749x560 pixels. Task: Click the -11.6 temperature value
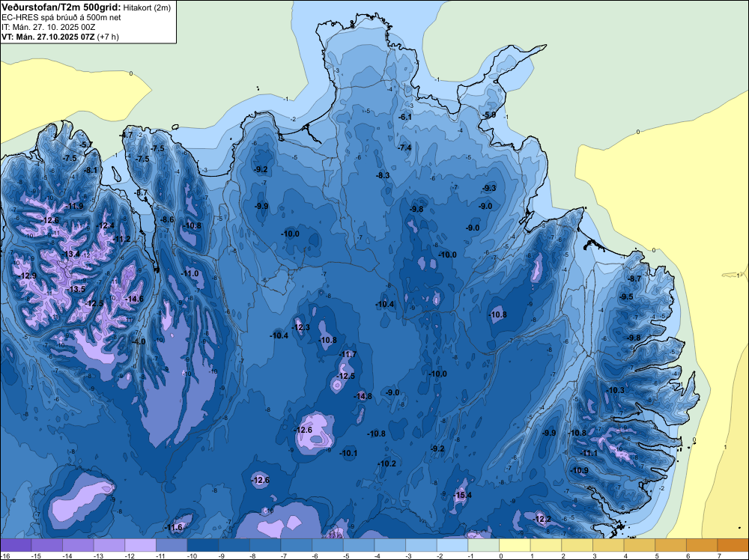pyautogui.click(x=174, y=527)
